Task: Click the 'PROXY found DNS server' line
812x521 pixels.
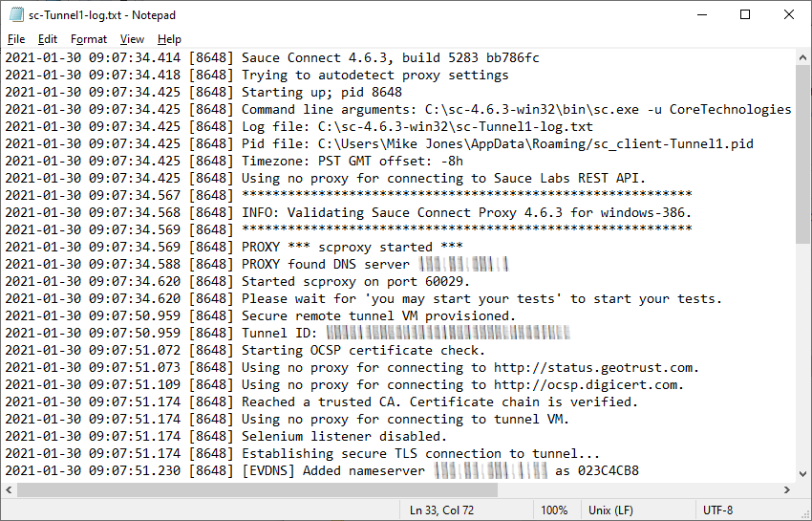Action: point(257,264)
